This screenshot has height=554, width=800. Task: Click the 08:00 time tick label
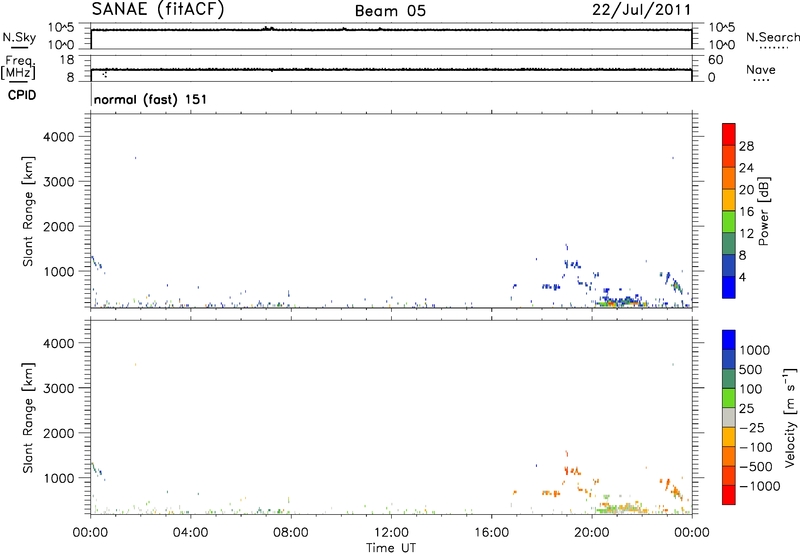tap(291, 533)
